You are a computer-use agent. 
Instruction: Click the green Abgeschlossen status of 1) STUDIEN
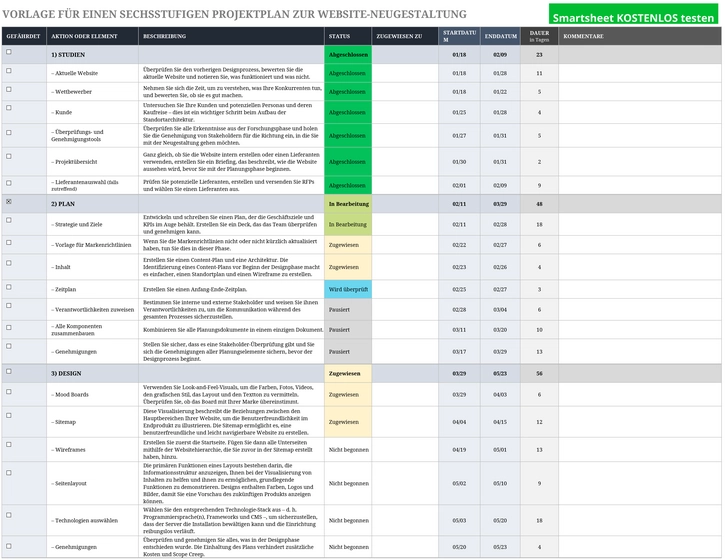(x=348, y=55)
